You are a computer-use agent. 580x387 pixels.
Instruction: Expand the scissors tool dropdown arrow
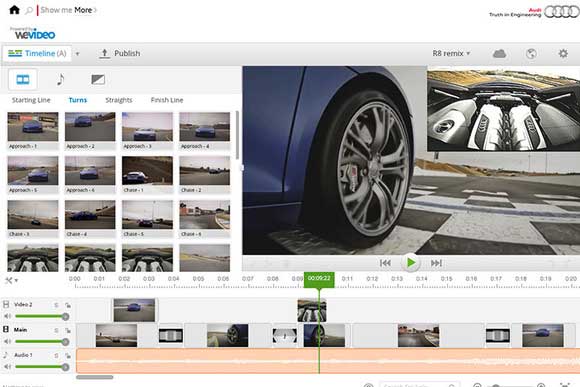[x=16, y=281]
